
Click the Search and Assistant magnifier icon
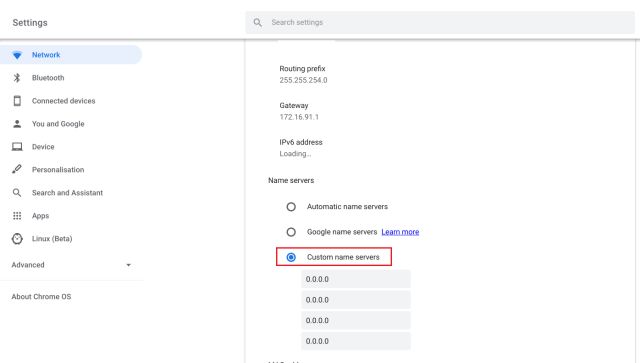point(17,192)
